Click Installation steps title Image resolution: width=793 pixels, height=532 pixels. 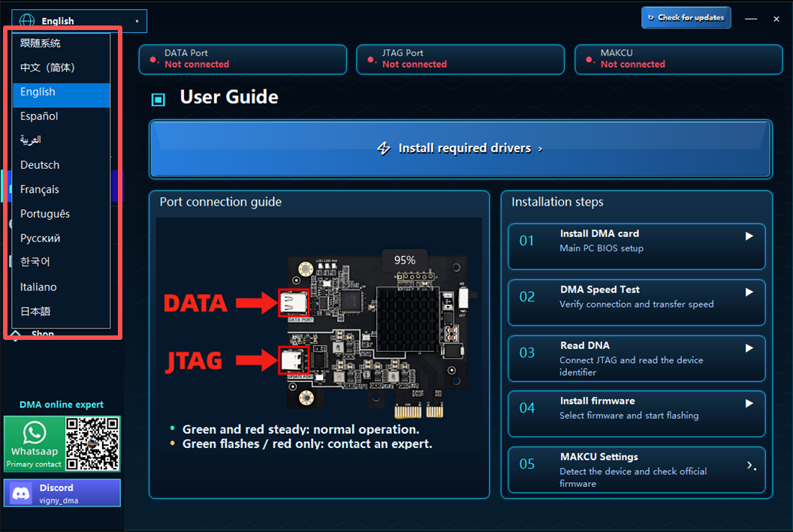557,202
